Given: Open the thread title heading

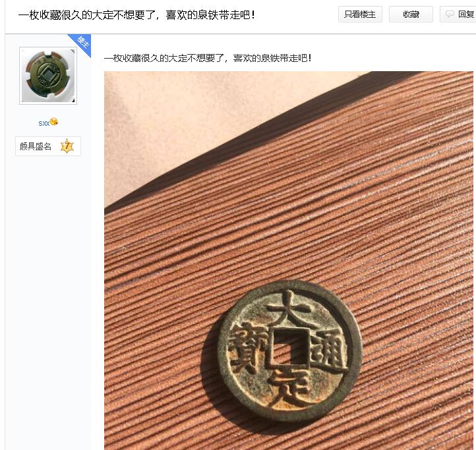Looking at the screenshot, I should tap(136, 15).
